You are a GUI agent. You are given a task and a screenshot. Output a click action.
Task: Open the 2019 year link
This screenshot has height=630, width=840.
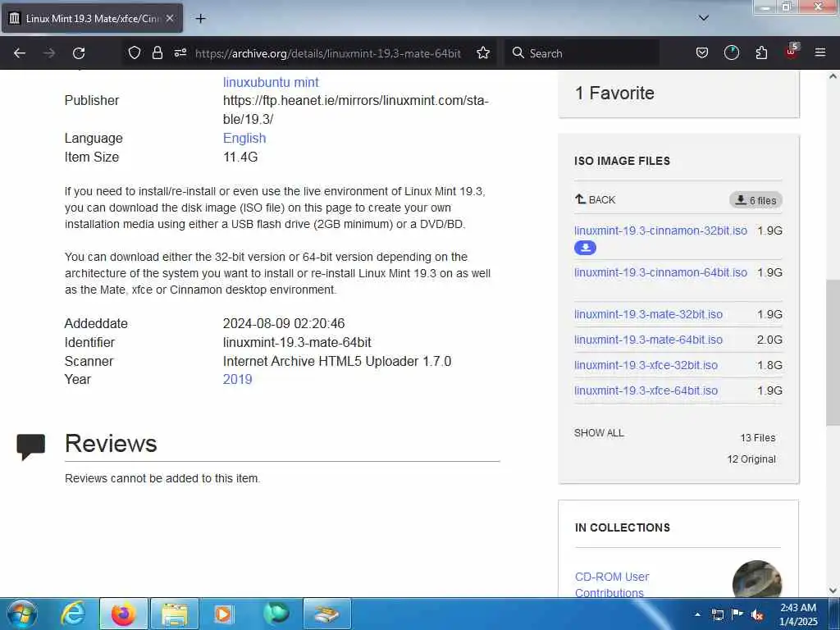coord(237,379)
